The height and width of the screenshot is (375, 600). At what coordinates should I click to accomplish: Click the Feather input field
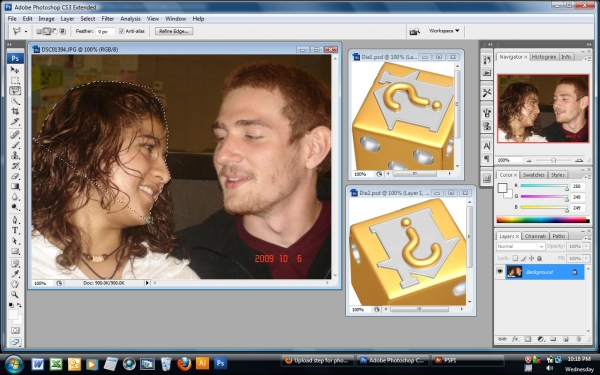click(x=105, y=31)
